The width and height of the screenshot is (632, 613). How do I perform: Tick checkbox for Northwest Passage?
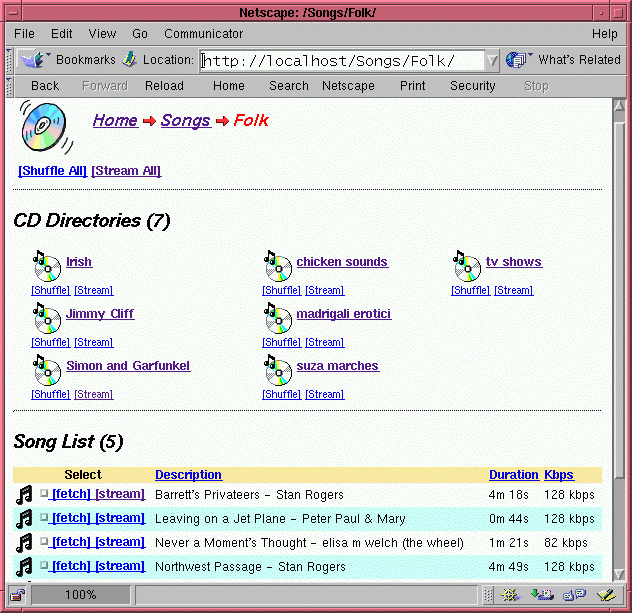pyautogui.click(x=44, y=565)
